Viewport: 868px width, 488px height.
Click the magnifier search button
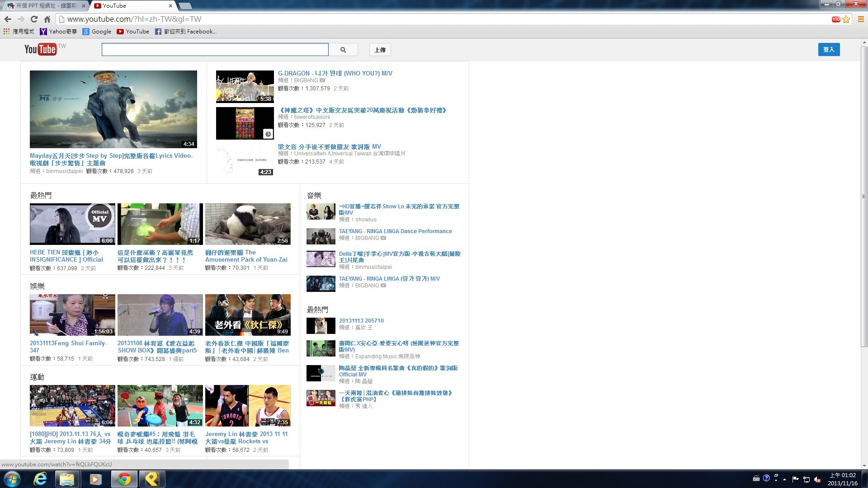click(343, 50)
